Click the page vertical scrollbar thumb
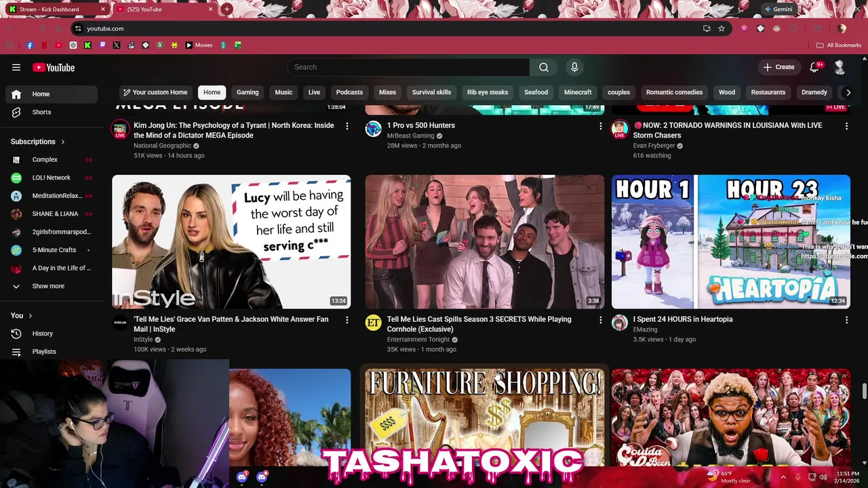 [x=864, y=392]
